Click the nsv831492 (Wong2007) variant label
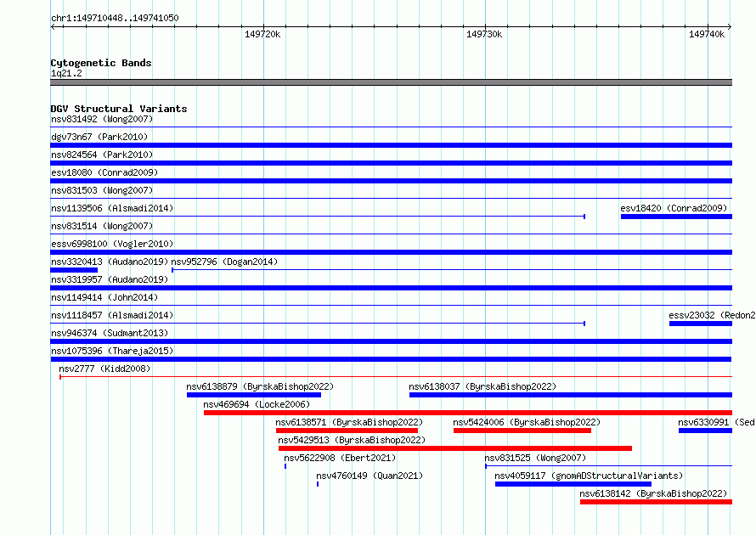Screen dimensions: 756x535 click(102, 119)
